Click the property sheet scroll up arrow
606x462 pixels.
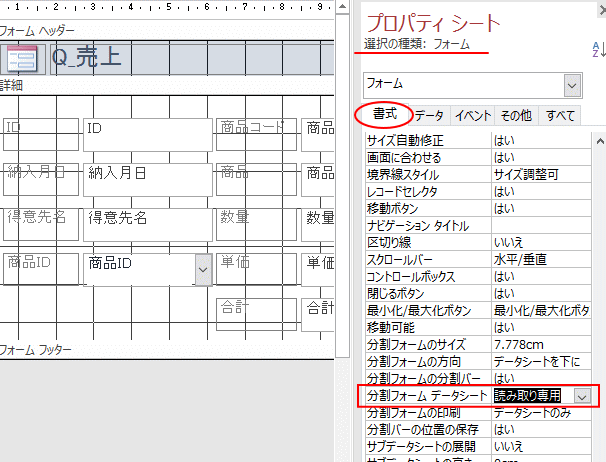tap(600, 141)
